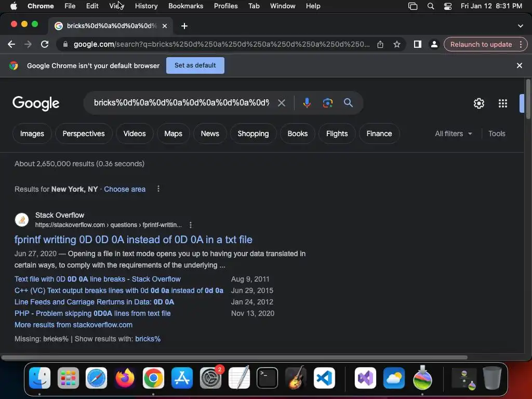Filter results by Flights
Screen dimensions: 532x399
(x=337, y=134)
